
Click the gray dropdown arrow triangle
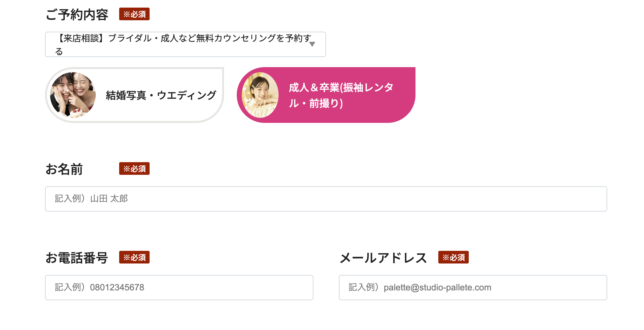click(312, 44)
